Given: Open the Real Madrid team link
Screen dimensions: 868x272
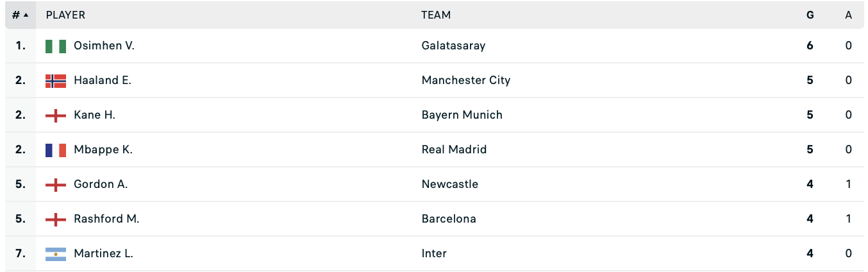Looking at the screenshot, I should coord(454,150).
